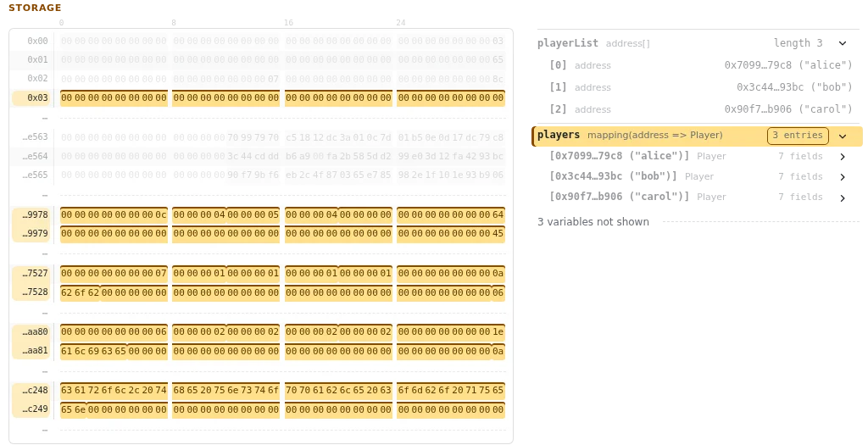Select storage slot label …7528
Viewport: 868px width, 445px height.
tap(35, 292)
